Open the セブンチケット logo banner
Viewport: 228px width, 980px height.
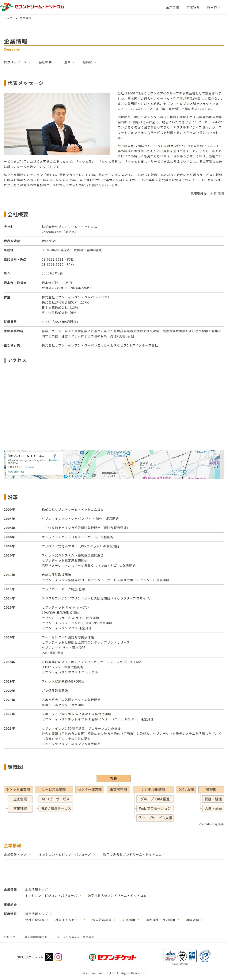click(x=112, y=957)
